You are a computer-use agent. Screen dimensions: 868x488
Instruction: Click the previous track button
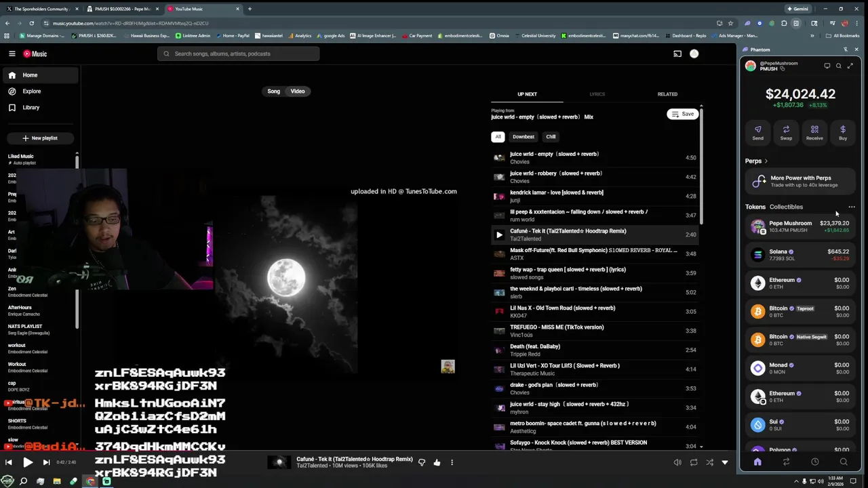[x=8, y=462]
